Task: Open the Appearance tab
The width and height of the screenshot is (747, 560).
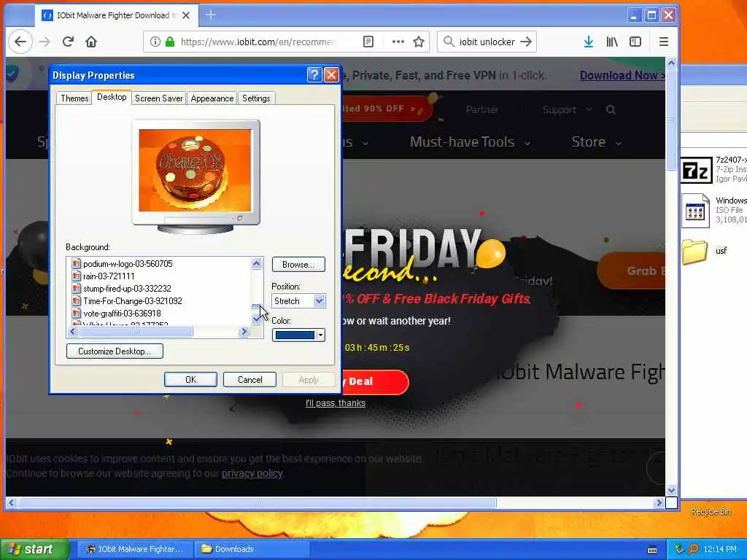Action: tap(212, 98)
